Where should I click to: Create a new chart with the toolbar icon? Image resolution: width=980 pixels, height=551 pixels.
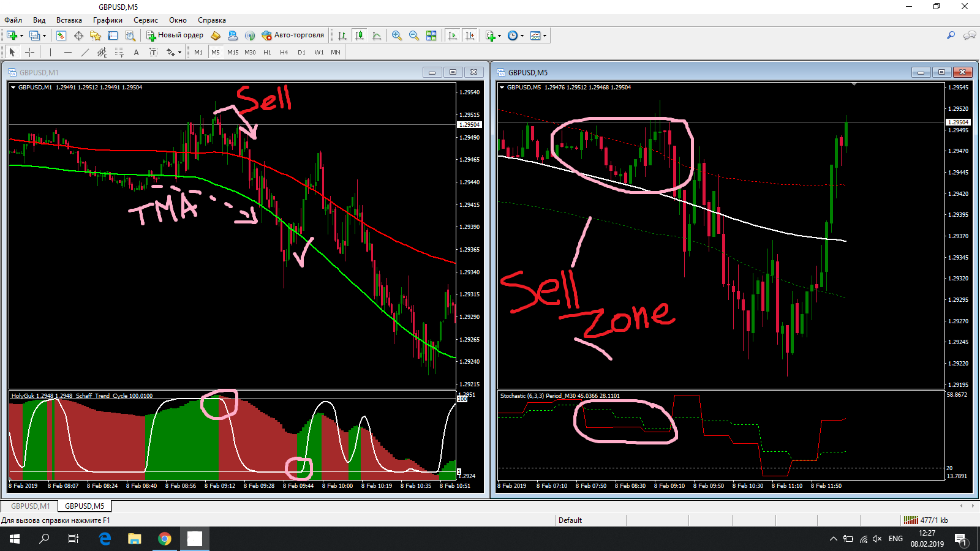[12, 36]
